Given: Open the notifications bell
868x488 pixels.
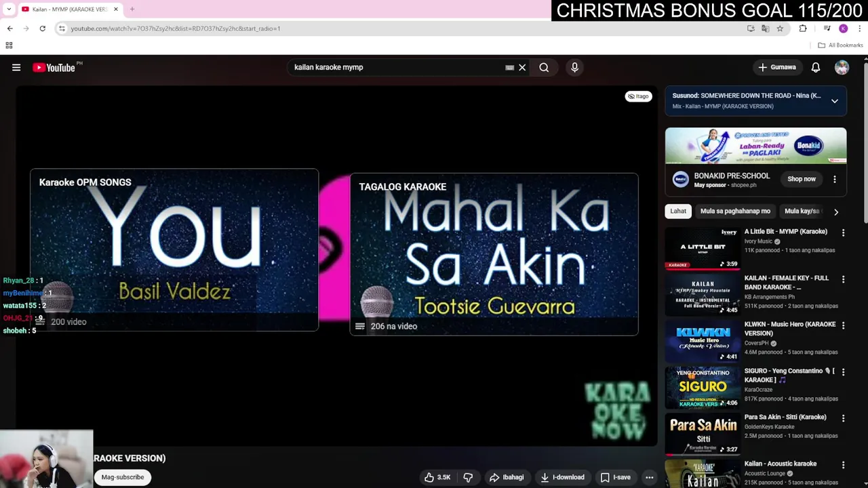Looking at the screenshot, I should click(x=816, y=67).
